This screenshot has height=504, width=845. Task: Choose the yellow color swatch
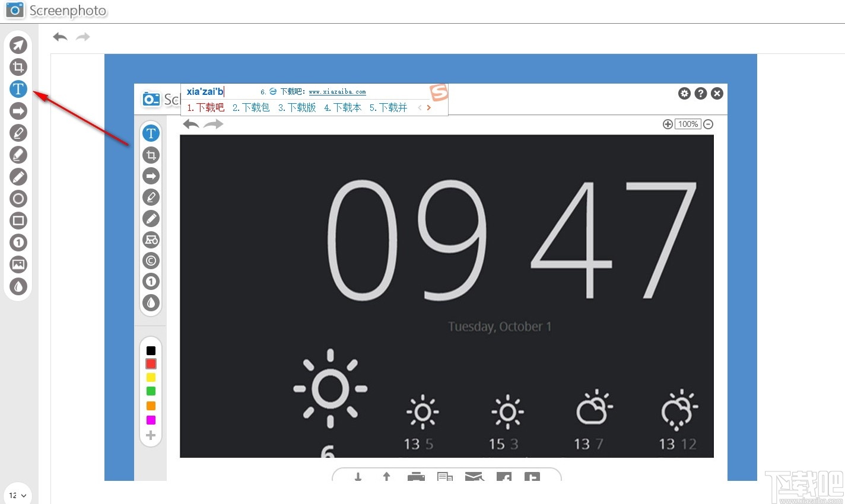151,377
